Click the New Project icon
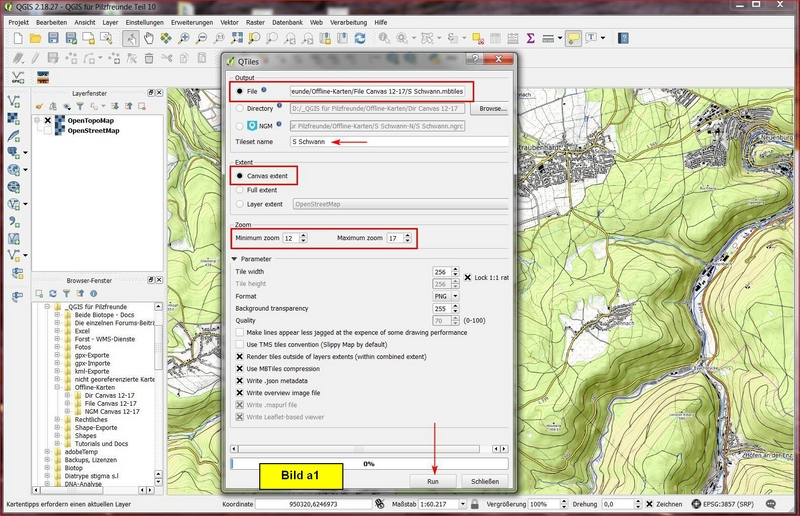This screenshot has height=516, width=800. click(x=18, y=38)
